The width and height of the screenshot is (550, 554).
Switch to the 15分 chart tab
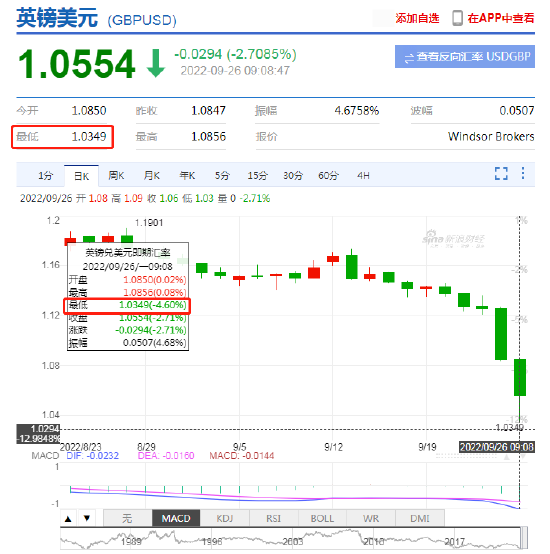tap(258, 176)
